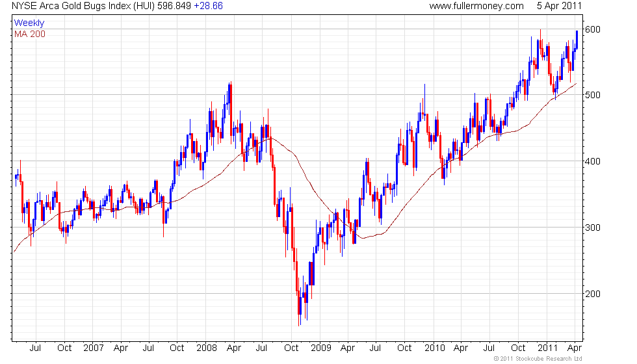Click the 300 price axis label
Viewport: 637px width, 364px height.
point(592,227)
